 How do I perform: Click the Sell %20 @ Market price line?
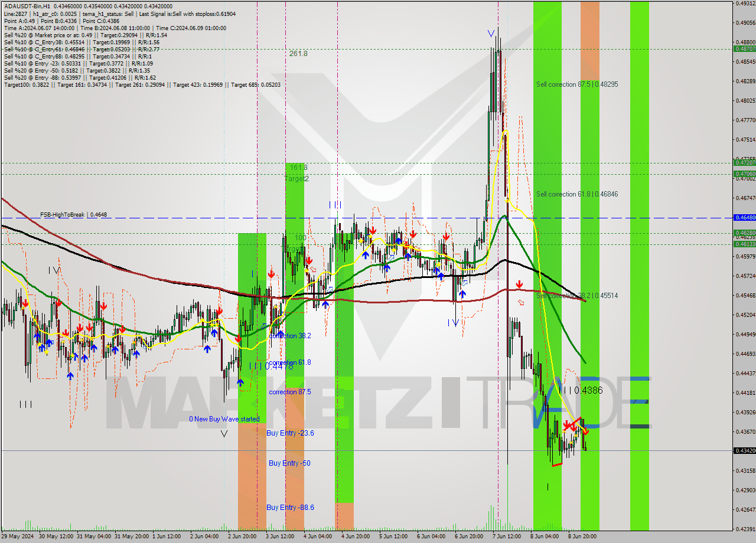[85, 35]
